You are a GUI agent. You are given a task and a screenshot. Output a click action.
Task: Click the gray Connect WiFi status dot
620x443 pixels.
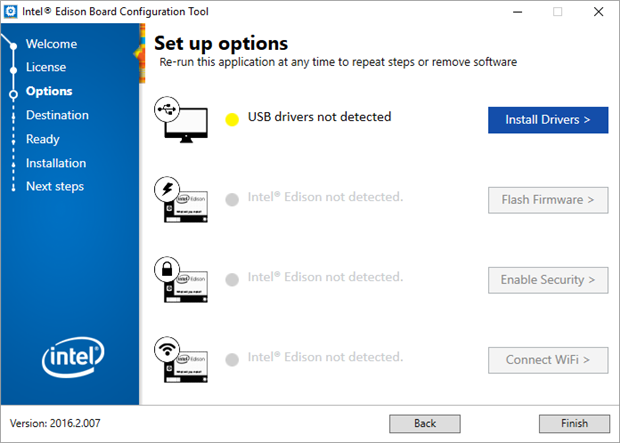coord(232,359)
